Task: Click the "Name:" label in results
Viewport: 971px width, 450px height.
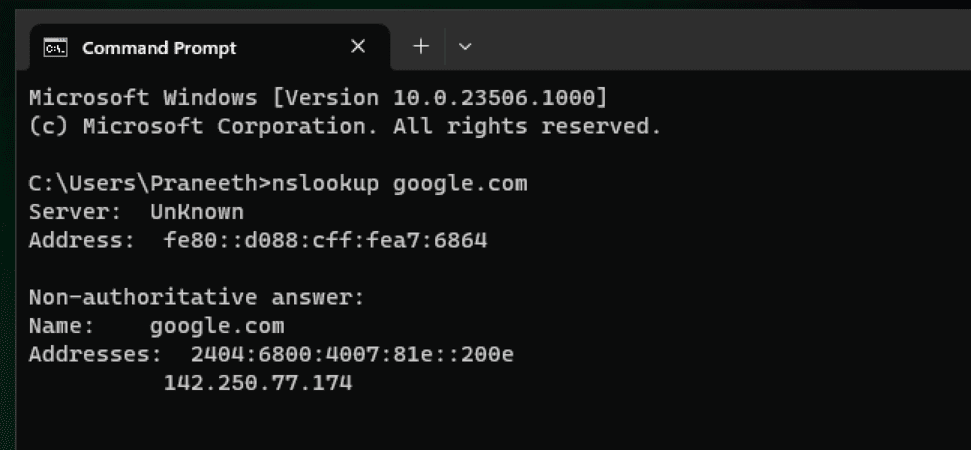Action: pos(62,326)
